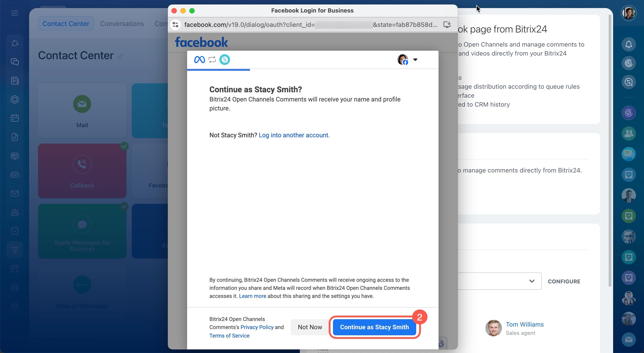The image size is (644, 353).
Task: Click the mail envelope icon in right sidebar
Action: pyautogui.click(x=628, y=339)
